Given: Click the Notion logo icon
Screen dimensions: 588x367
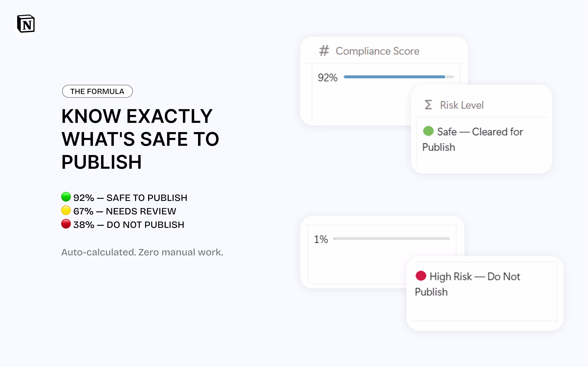Looking at the screenshot, I should pos(26,24).
